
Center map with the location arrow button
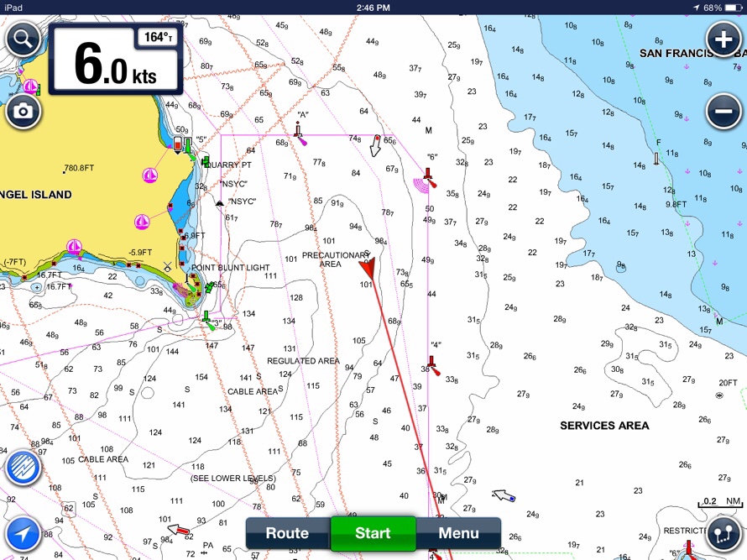pyautogui.click(x=23, y=534)
